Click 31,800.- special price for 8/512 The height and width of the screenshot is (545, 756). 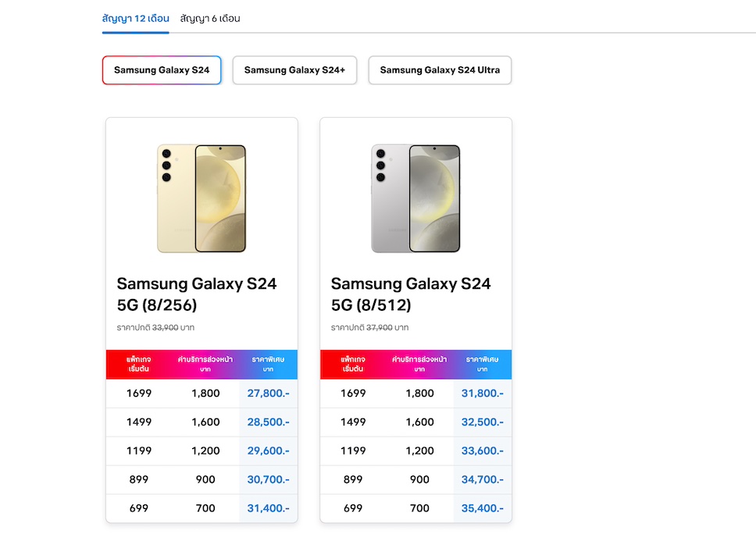tap(482, 394)
